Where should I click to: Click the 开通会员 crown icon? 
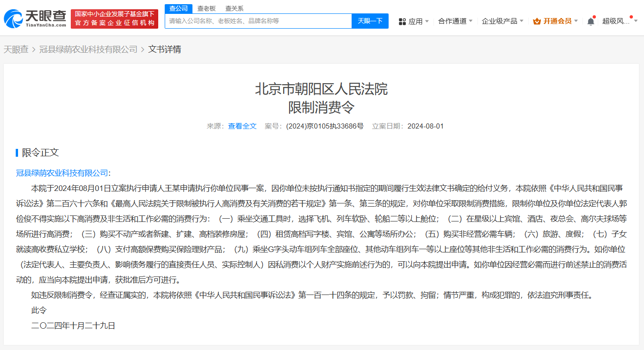pos(537,21)
